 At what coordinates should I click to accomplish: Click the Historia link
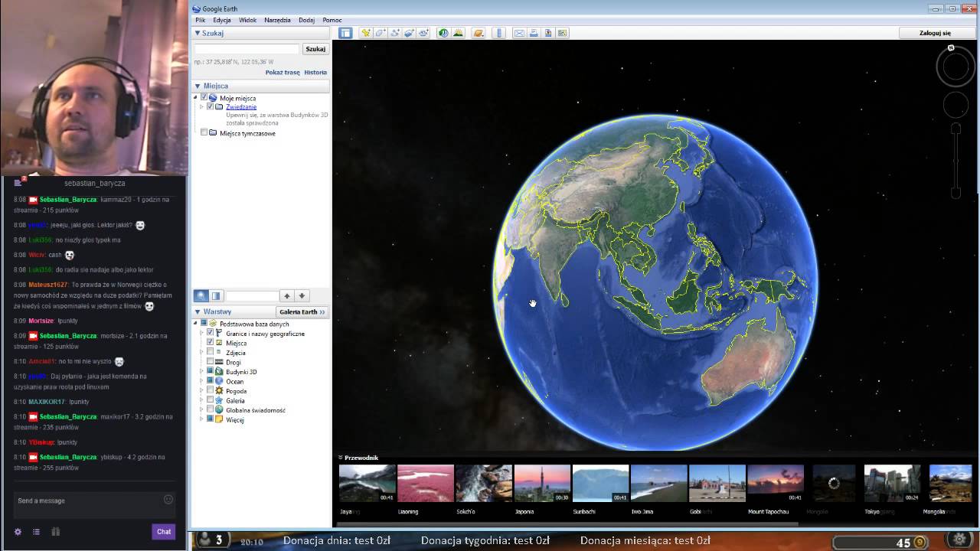[x=315, y=72]
